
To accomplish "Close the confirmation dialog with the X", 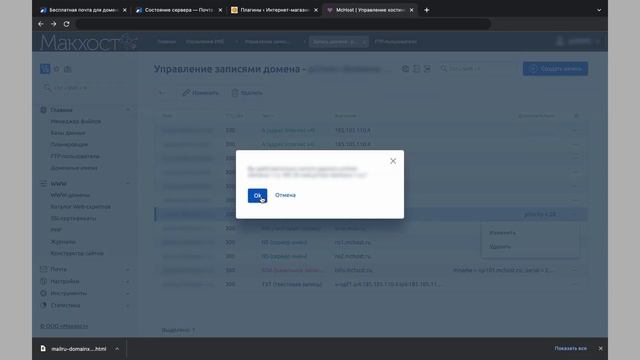I will pyautogui.click(x=393, y=161).
